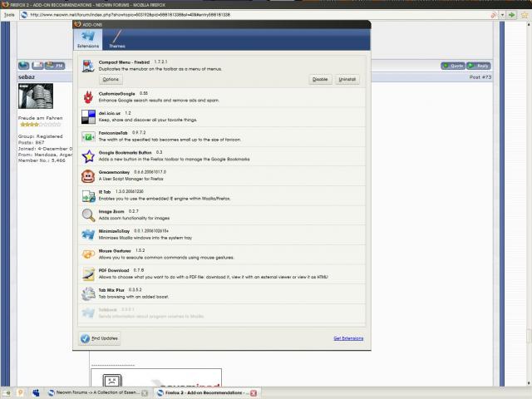Select the CustomizeGoogle flame icon
Screen dimensions: 532x399
coord(88,97)
